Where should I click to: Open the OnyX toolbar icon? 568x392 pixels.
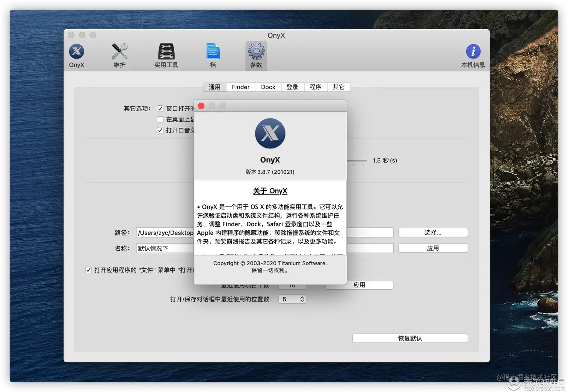(77, 55)
